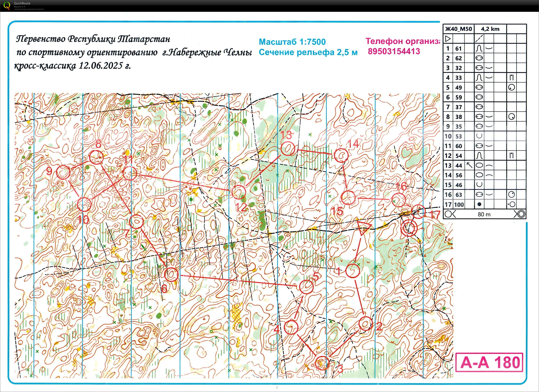Click control code 56 in the table
The width and height of the screenshot is (539, 392).
coord(458,175)
